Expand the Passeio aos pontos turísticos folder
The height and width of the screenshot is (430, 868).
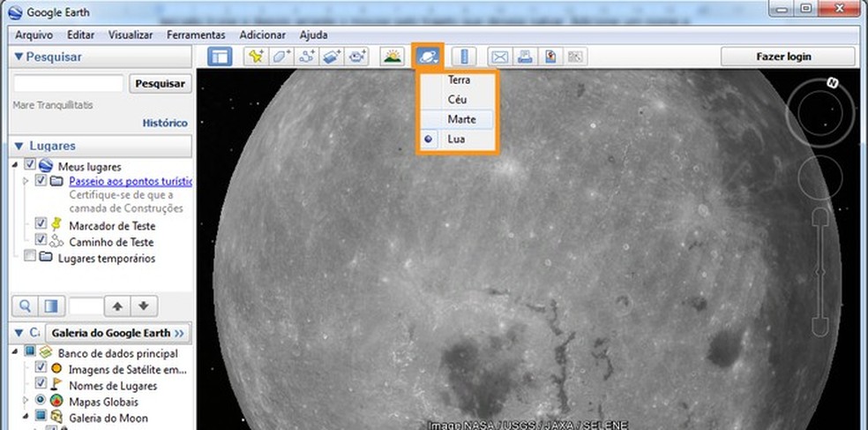pyautogui.click(x=26, y=181)
